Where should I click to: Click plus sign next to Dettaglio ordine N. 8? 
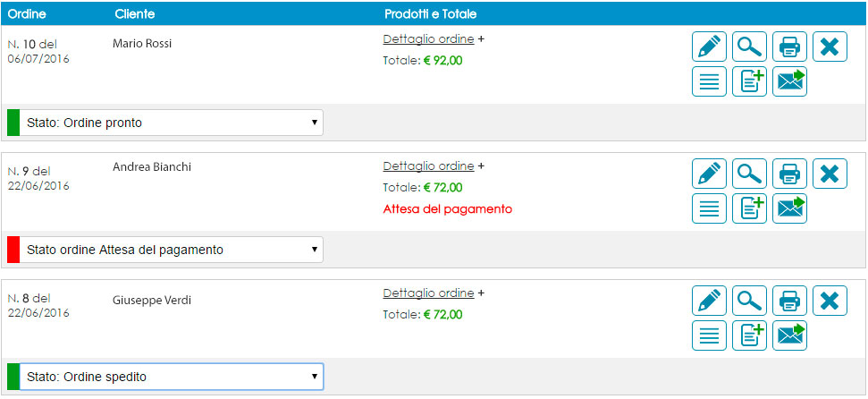click(481, 293)
